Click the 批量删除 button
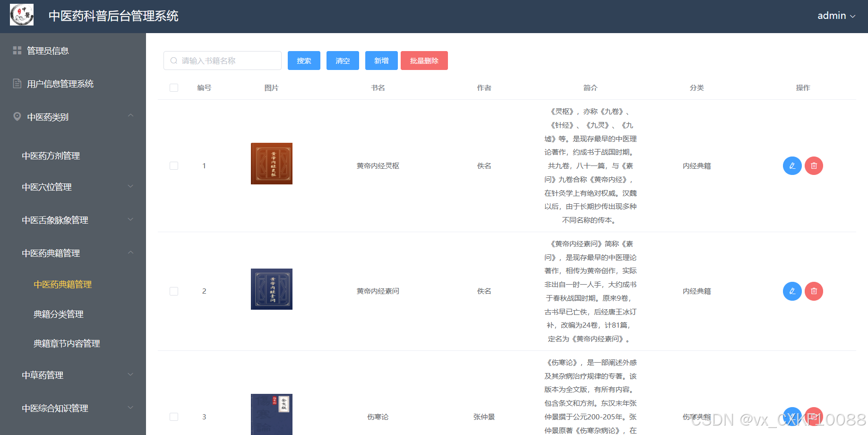868x435 pixels. [x=424, y=61]
